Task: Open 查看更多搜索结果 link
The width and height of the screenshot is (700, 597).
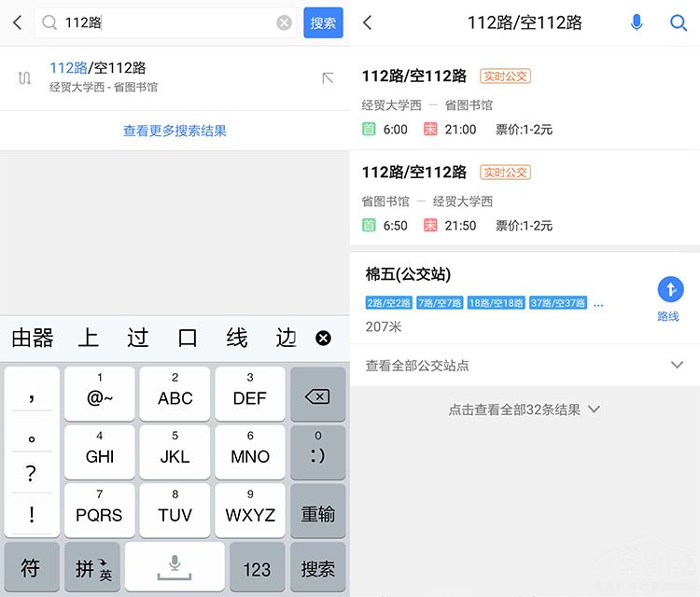Action: 175,132
